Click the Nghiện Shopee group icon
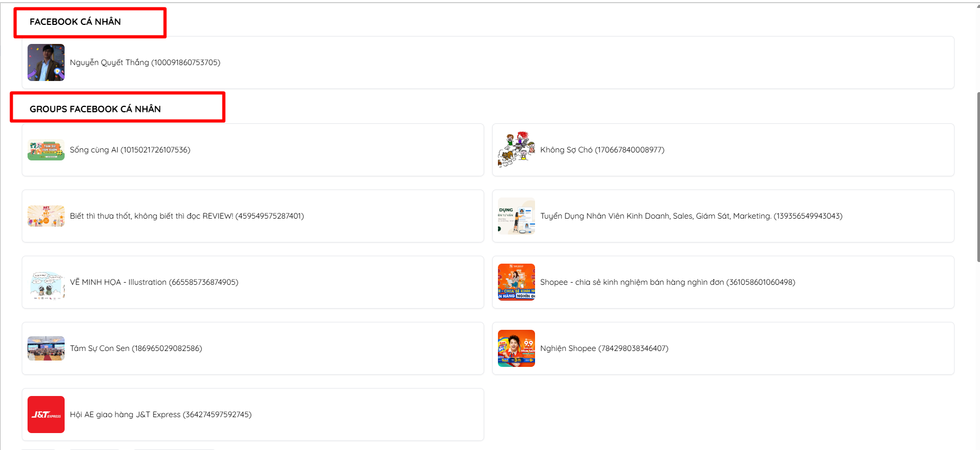 (516, 348)
